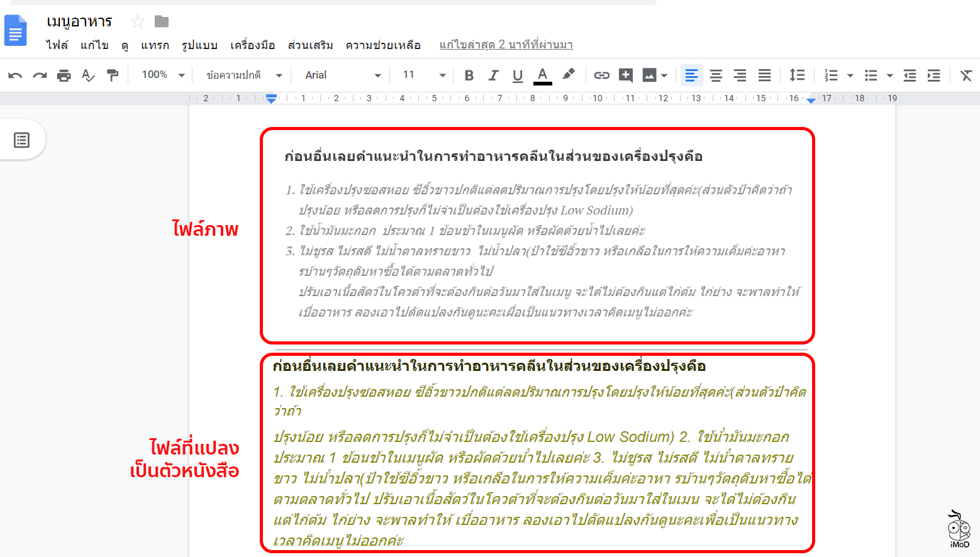Viewport: 980px width, 557px height.
Task: Click the Add comment icon
Action: click(x=625, y=75)
